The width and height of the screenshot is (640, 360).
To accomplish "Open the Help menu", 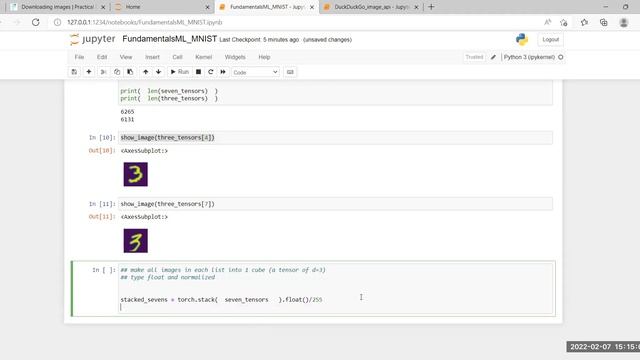I will click(x=264, y=57).
